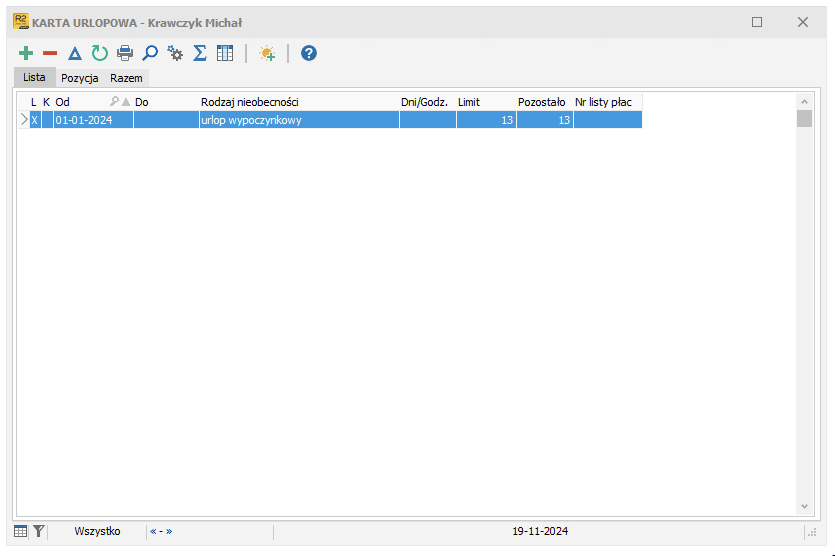Open the column layout table icon
835x556 pixels.
click(225, 53)
